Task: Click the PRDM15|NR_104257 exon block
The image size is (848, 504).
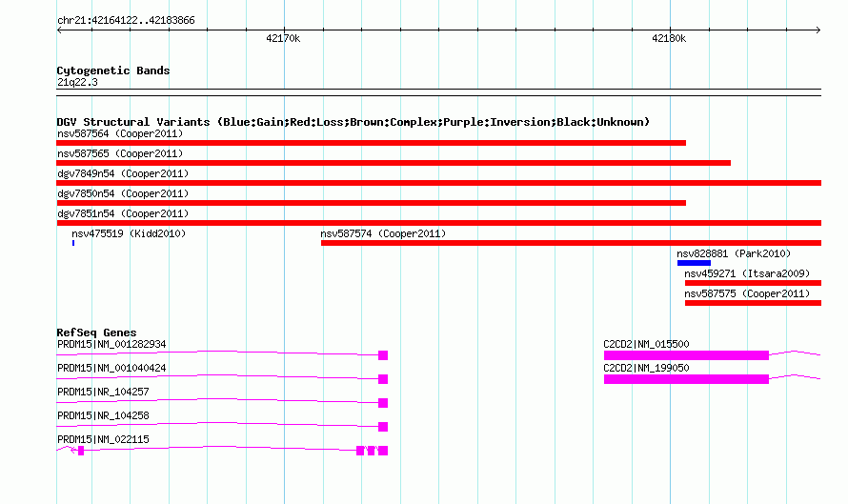Action: pos(383,403)
